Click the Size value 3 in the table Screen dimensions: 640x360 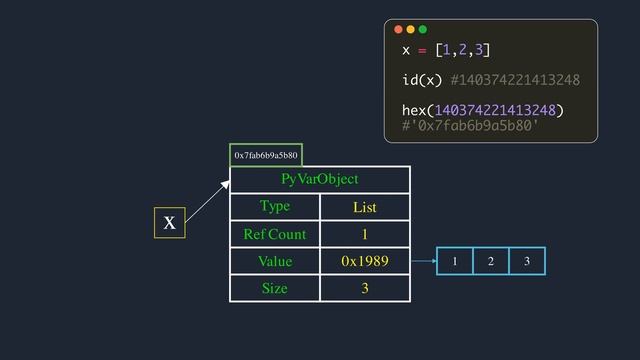(x=365, y=288)
